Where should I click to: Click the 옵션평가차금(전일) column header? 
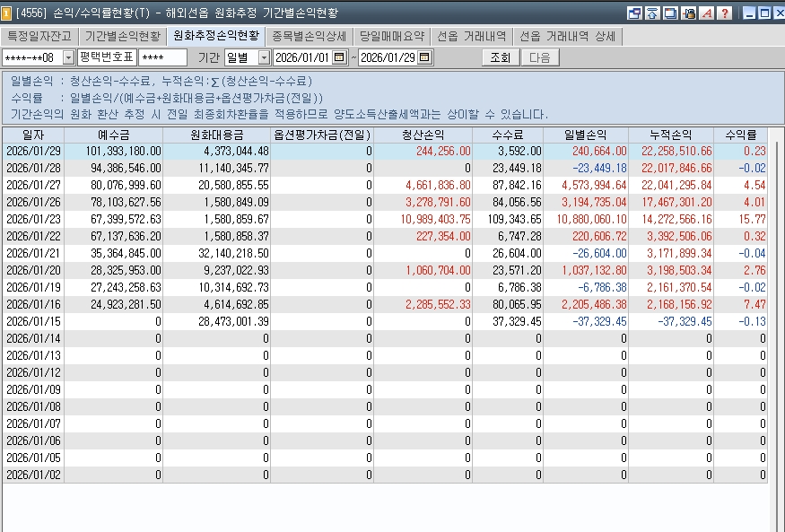[322, 135]
